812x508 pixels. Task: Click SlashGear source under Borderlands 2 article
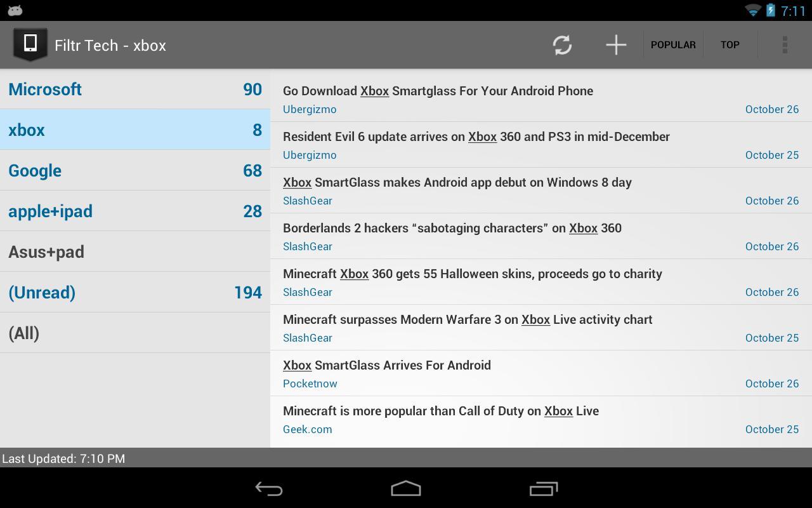coord(308,246)
